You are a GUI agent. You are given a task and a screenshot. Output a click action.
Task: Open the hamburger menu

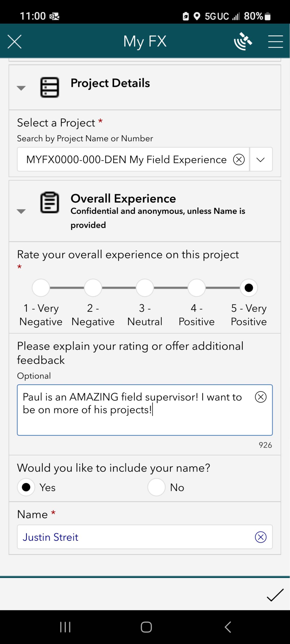[275, 42]
